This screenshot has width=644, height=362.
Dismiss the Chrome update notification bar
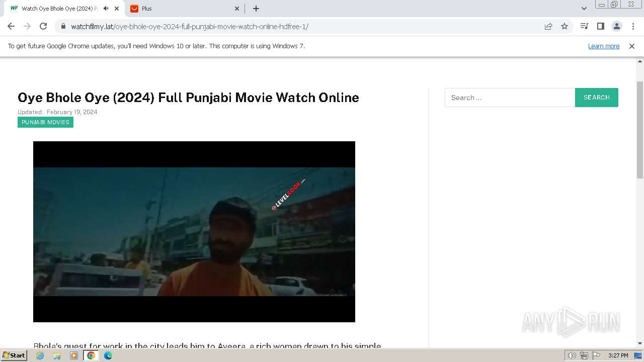tap(632, 46)
